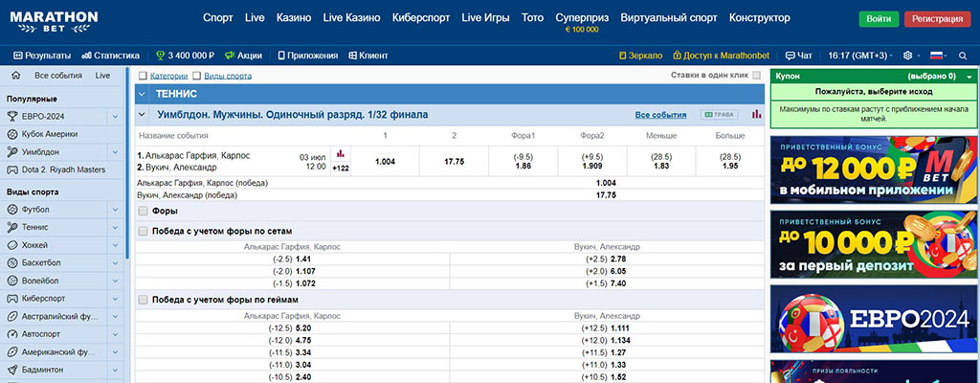Screen dimensions: 980x383
Task: Click the ТРАВА grass surface badge
Action: pyautogui.click(x=720, y=115)
